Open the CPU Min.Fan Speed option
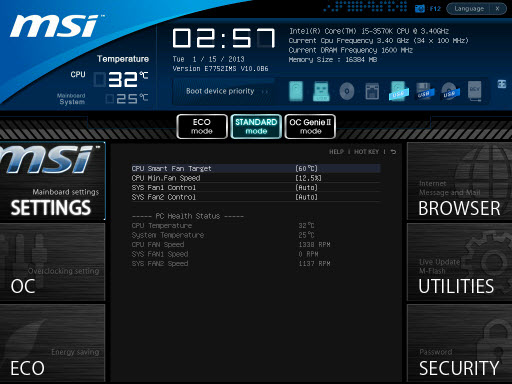 (256, 178)
